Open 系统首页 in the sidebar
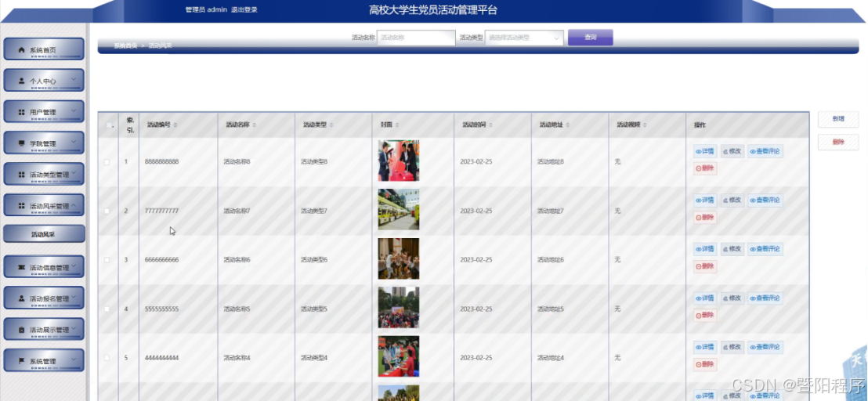 click(x=44, y=49)
